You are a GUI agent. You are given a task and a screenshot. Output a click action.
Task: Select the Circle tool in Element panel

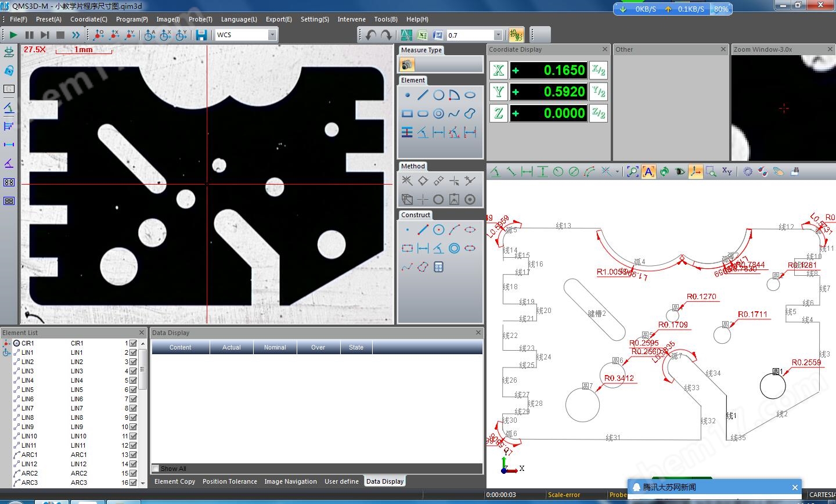tap(438, 95)
